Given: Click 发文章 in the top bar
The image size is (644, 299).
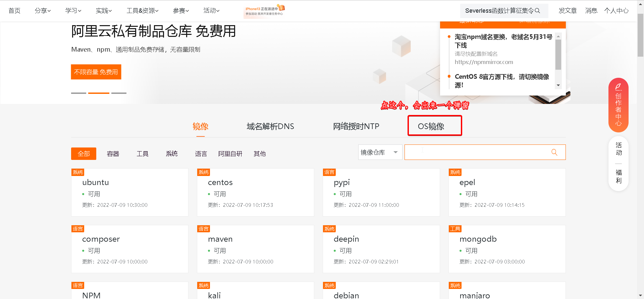Looking at the screenshot, I should [568, 11].
